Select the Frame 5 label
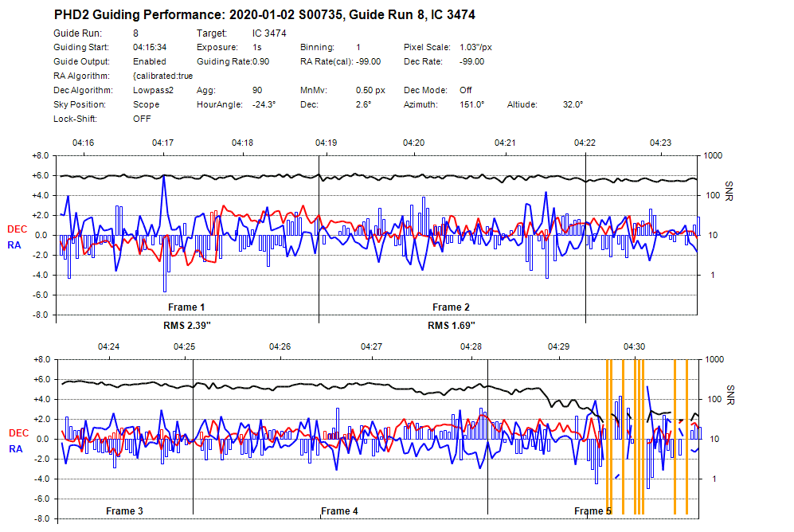 pos(593,510)
